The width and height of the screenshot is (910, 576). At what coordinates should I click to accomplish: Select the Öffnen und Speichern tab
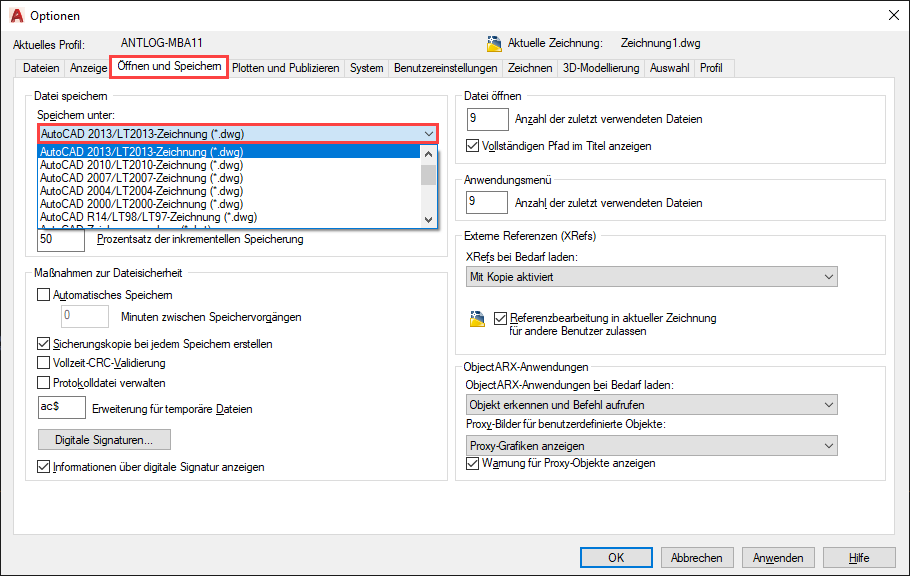click(169, 66)
